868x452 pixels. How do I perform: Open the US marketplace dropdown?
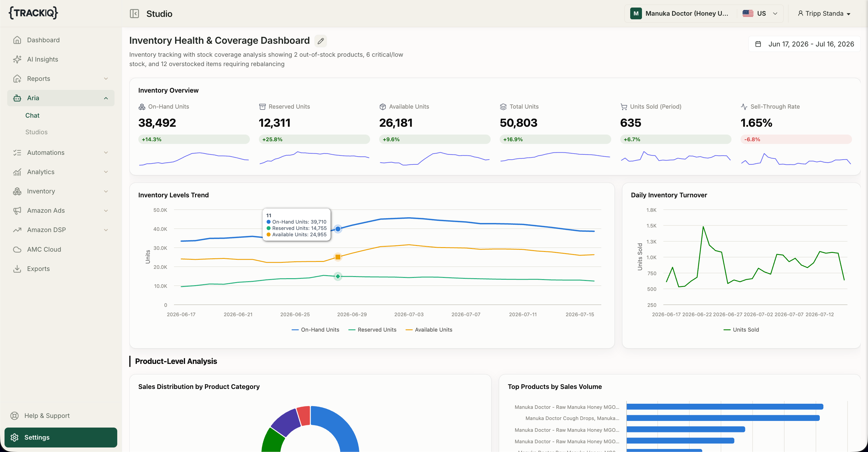[760, 14]
